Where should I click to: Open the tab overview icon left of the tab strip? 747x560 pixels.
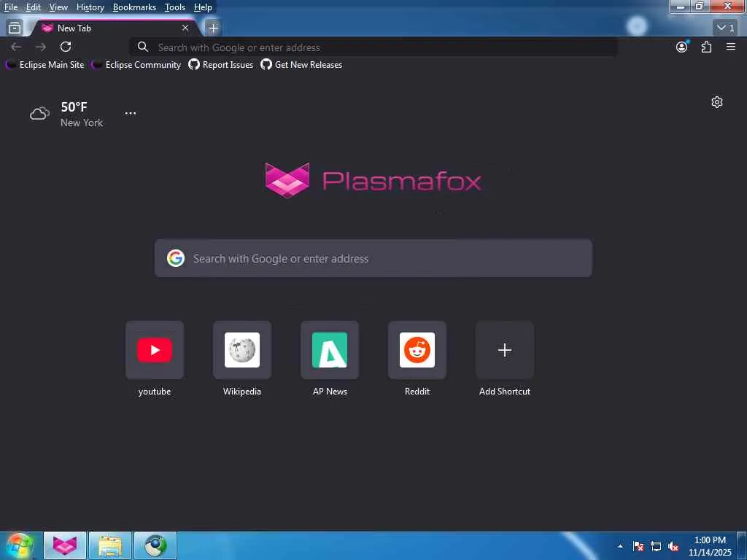click(x=15, y=28)
